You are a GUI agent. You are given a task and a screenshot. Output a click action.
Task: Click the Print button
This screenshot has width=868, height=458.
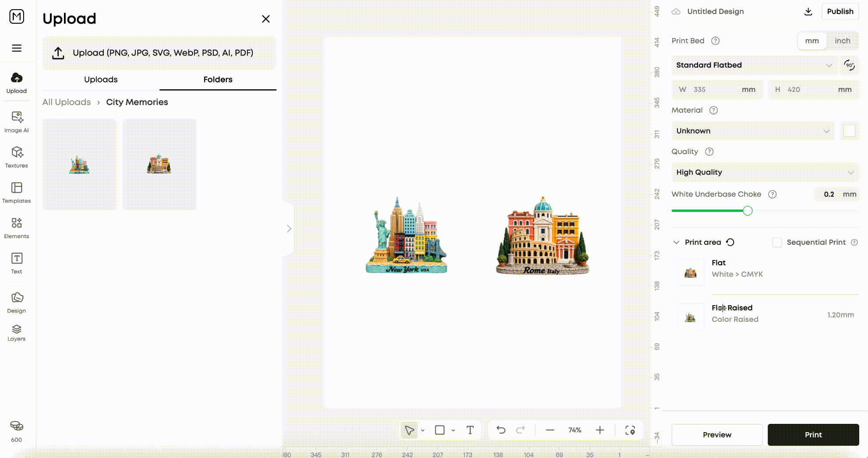pos(813,435)
